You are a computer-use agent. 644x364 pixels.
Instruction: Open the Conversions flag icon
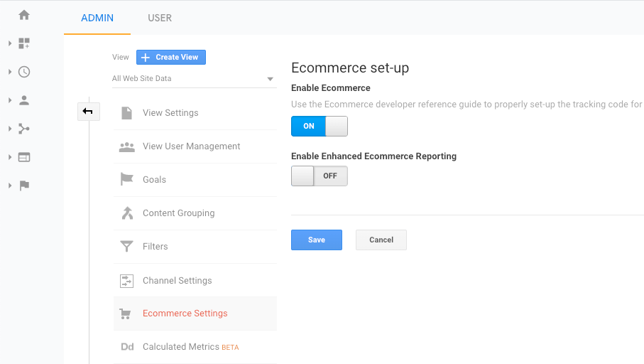(x=24, y=186)
